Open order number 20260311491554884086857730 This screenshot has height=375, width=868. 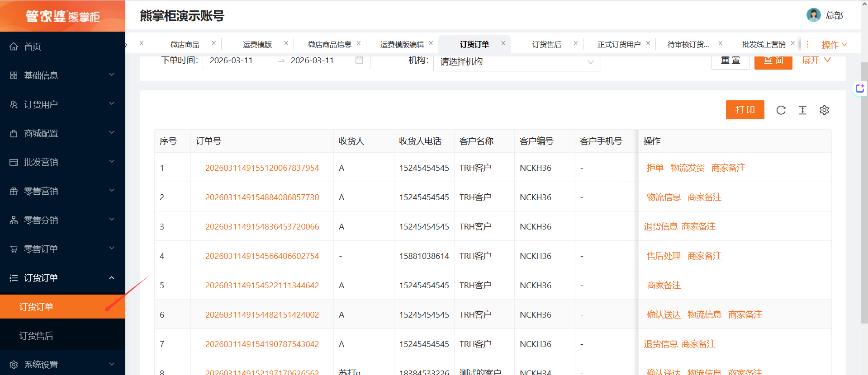[x=262, y=197]
